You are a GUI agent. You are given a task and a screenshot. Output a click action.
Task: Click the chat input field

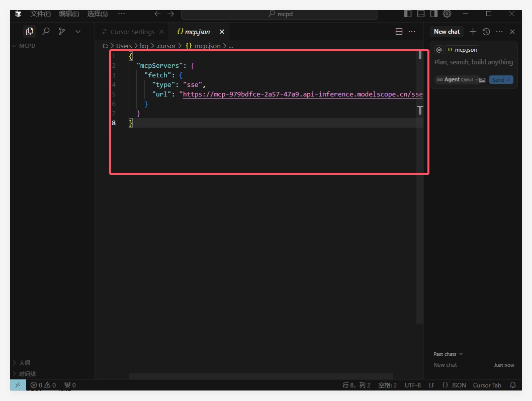tap(473, 62)
